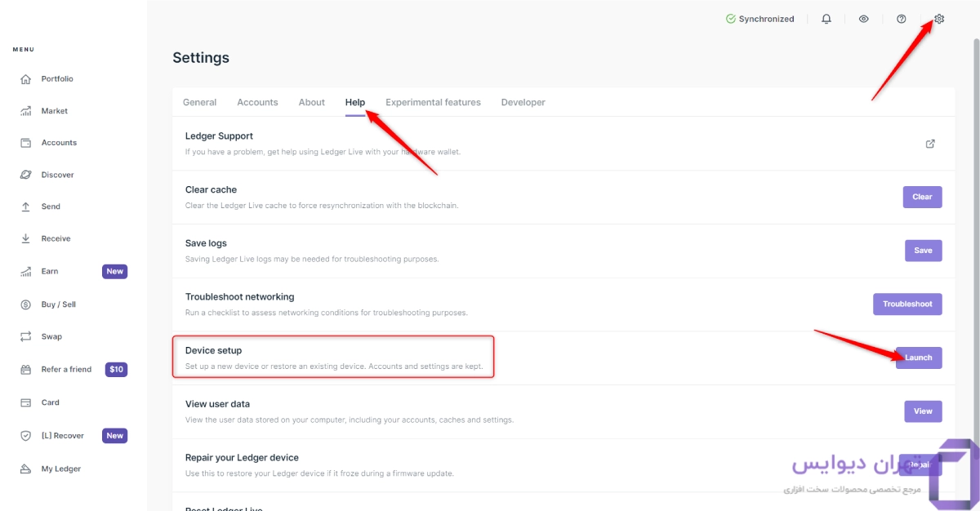Open the Discover section

pos(57,175)
